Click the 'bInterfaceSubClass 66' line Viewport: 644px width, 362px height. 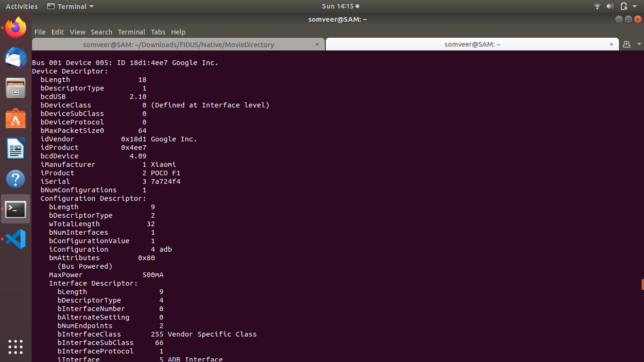coord(110,343)
